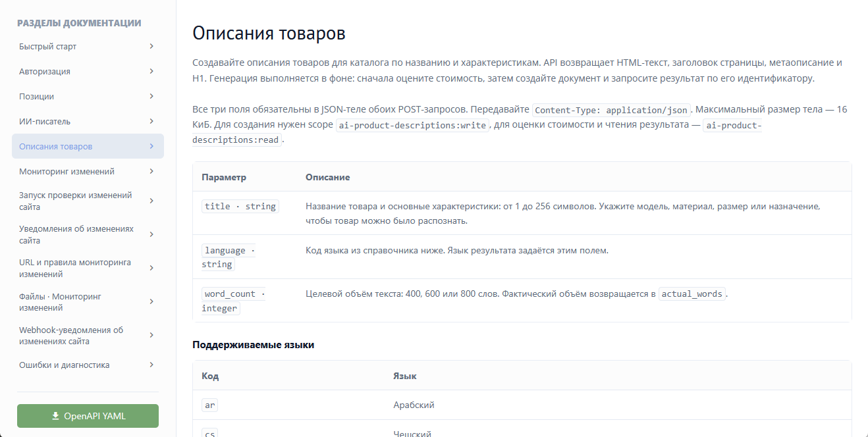This screenshot has height=437, width=868.
Task: Open the ИИ-писатель section
Action: [x=88, y=122]
